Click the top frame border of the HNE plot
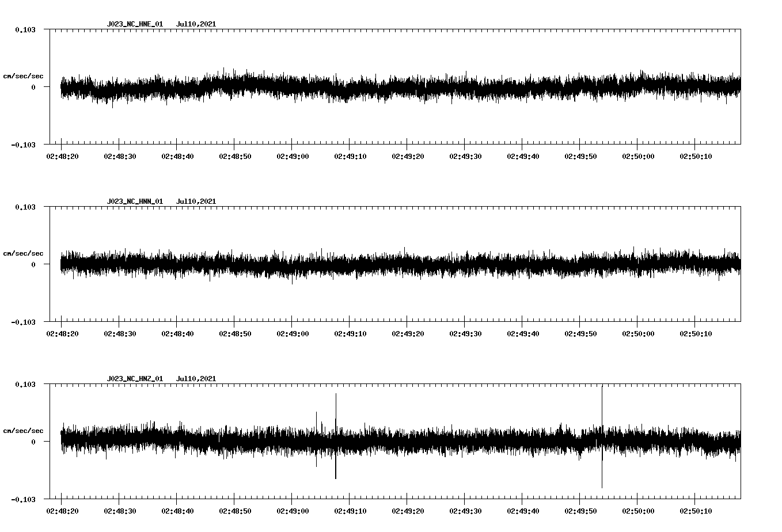The width and height of the screenshot is (782, 532). click(x=397, y=29)
